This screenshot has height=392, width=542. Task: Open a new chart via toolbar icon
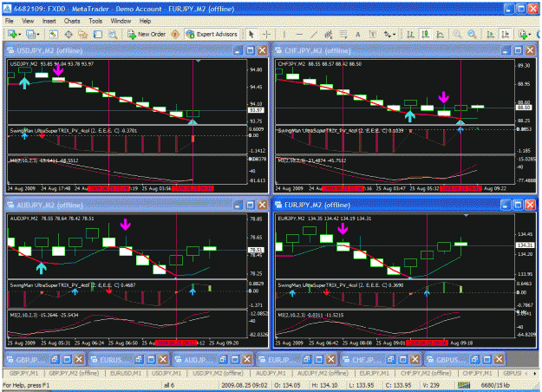coord(12,34)
